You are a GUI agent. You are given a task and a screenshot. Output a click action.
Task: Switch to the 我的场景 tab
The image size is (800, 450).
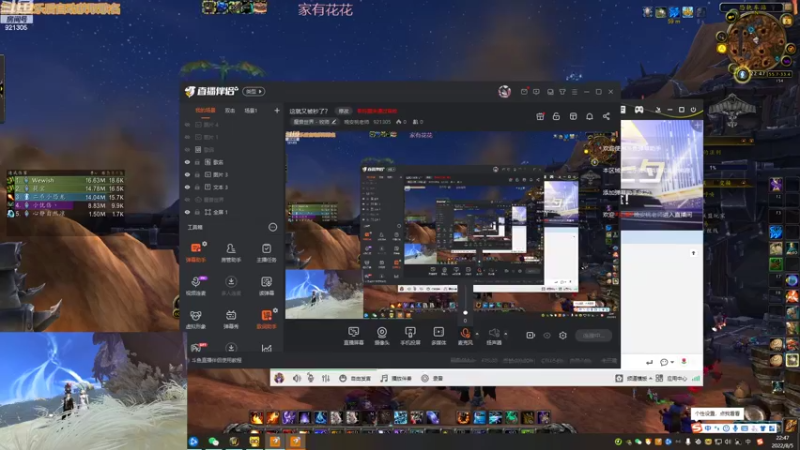[x=205, y=110]
